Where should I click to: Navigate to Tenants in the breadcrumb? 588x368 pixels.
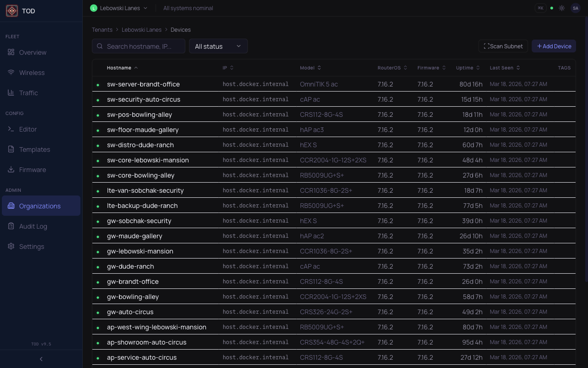tap(102, 29)
